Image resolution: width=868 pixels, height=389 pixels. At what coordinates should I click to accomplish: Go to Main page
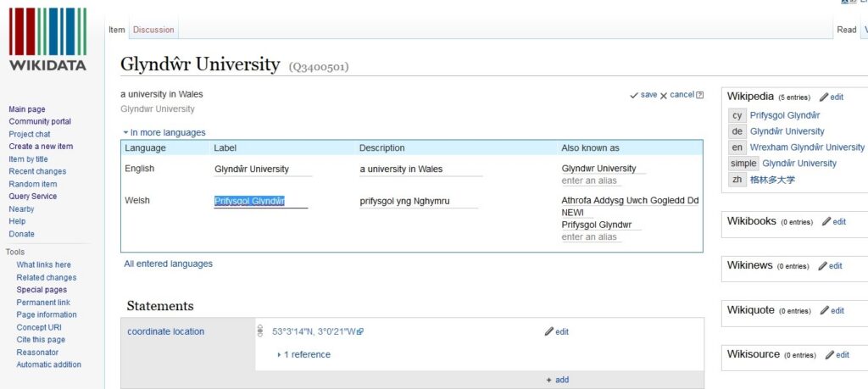click(x=27, y=109)
